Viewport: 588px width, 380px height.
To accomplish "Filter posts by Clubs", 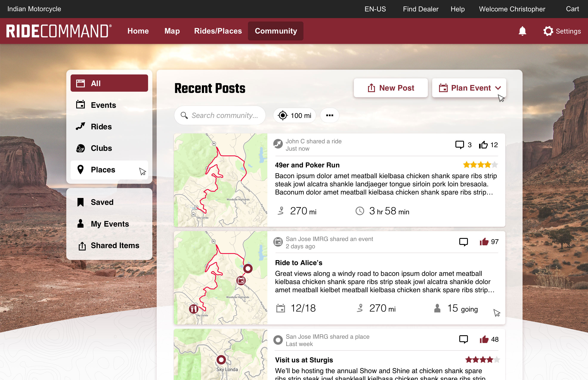I will pos(109,148).
